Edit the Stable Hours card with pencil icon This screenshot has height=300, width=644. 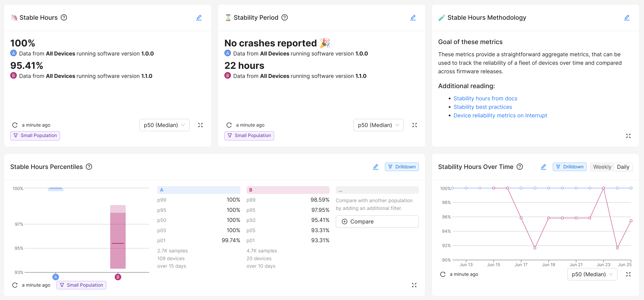pyautogui.click(x=199, y=18)
